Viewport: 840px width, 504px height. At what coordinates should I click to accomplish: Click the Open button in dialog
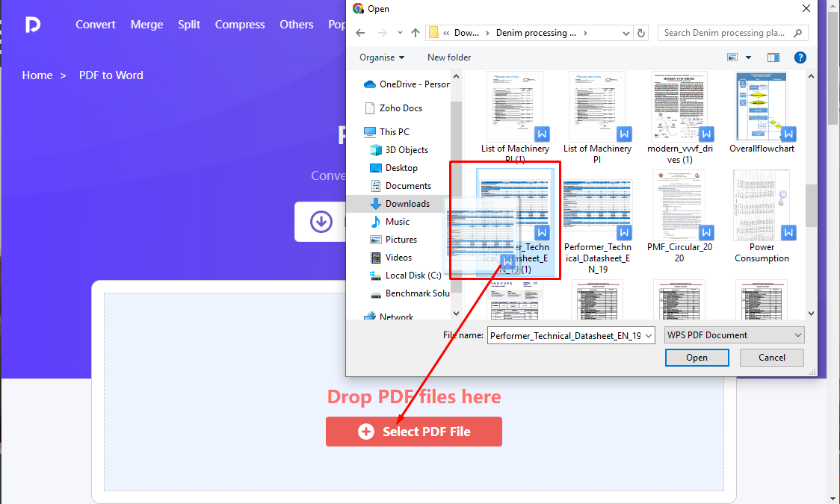tap(697, 358)
